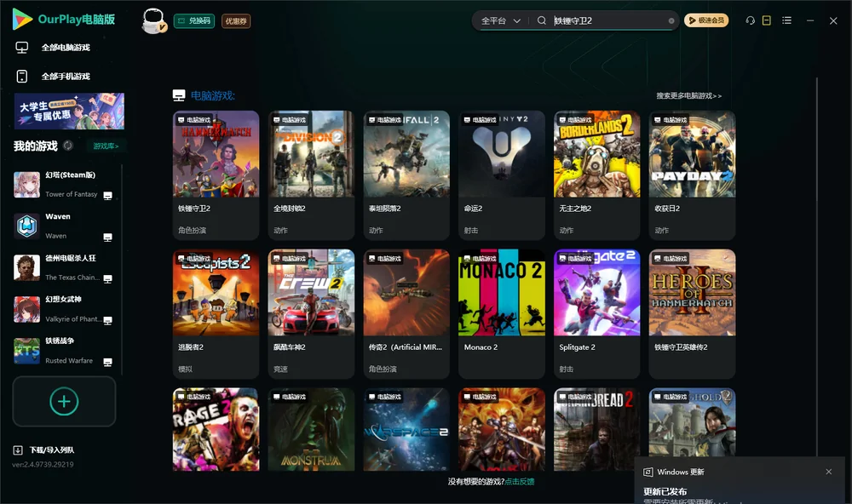Open 搜索更多电脑游戏>> link

pyautogui.click(x=688, y=95)
